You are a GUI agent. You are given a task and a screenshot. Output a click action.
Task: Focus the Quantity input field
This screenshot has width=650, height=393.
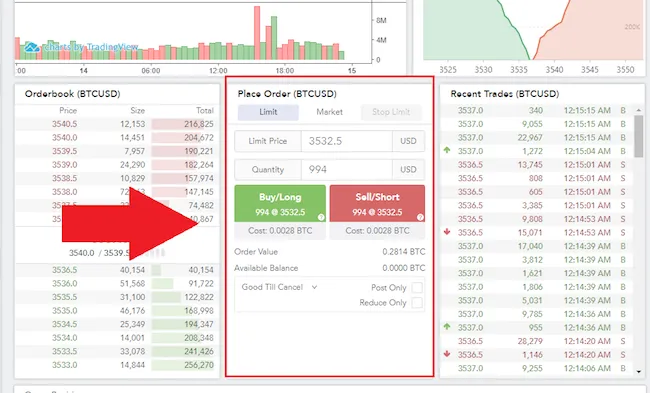point(347,170)
